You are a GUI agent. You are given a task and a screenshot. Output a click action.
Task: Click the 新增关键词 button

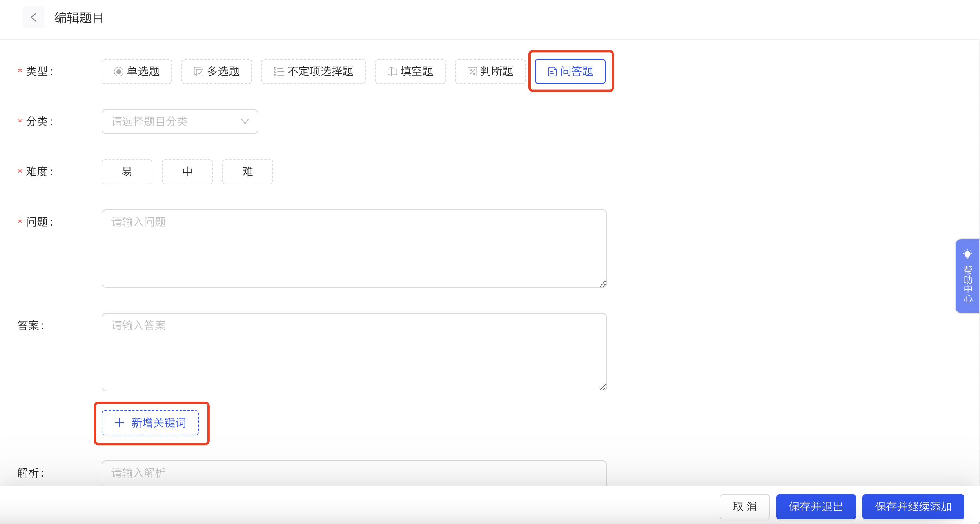150,423
